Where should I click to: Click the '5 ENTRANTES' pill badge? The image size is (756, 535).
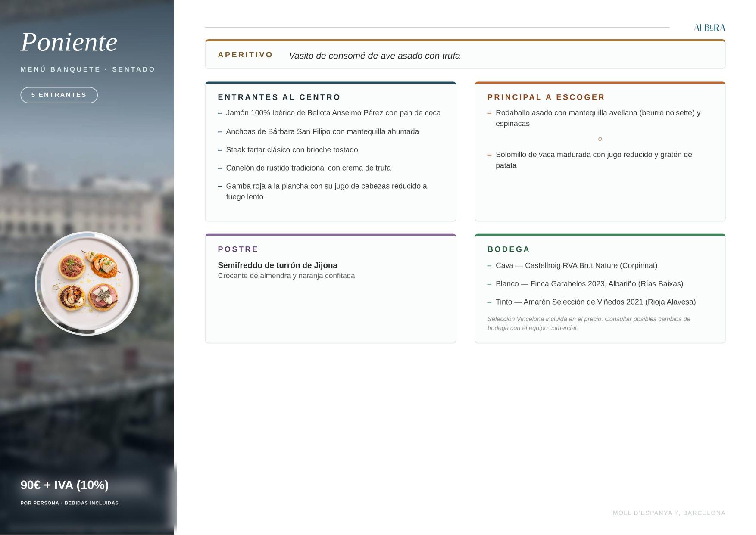tap(59, 95)
